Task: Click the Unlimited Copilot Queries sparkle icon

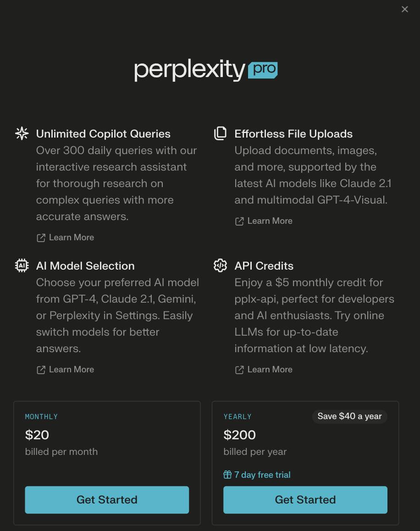Action: 22,133
